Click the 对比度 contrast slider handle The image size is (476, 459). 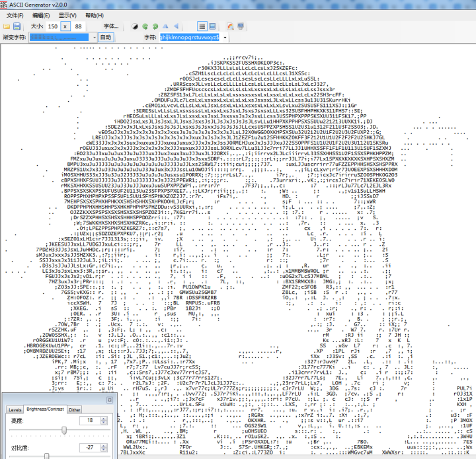click(x=47, y=456)
